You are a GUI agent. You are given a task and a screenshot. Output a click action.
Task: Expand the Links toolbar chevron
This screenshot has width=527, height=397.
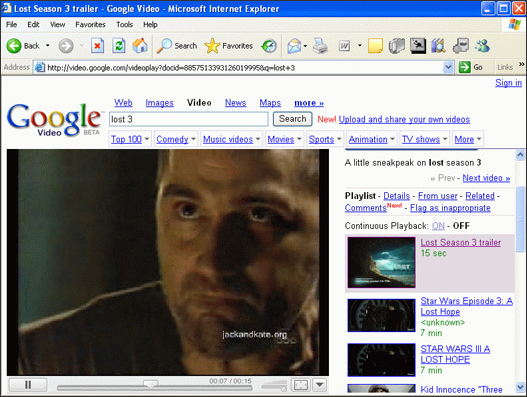[521, 64]
